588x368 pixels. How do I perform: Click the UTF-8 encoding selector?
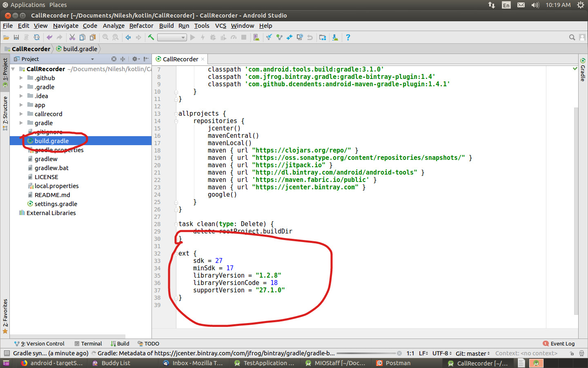pyautogui.click(x=442, y=353)
